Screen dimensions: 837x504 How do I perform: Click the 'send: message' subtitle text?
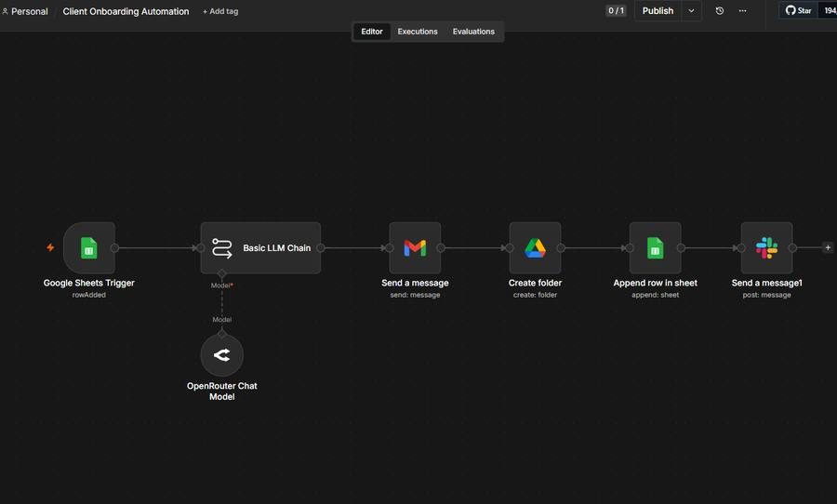[416, 295]
